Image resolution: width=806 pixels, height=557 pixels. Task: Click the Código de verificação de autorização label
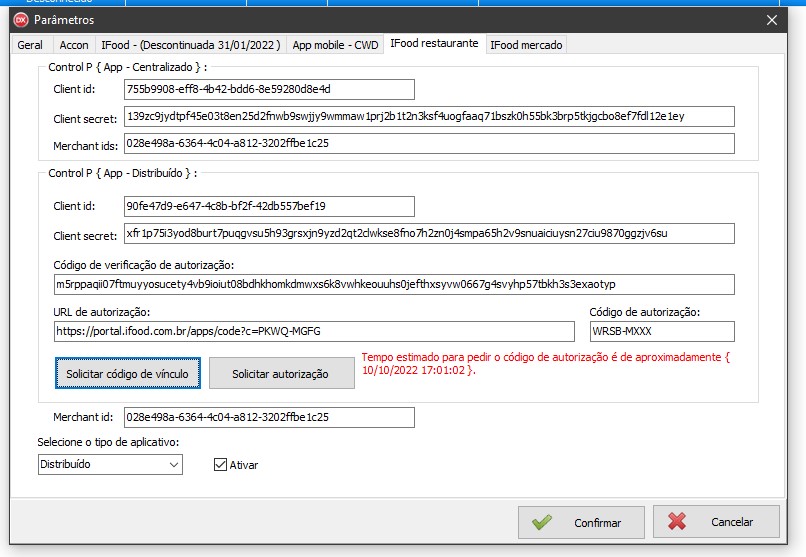point(143,265)
